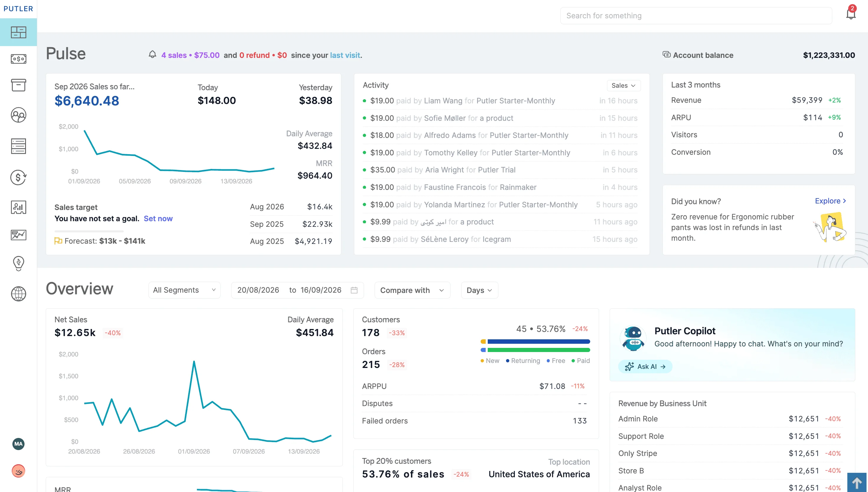This screenshot has height=492, width=868.
Task: Click the scroll-to-top arrow button
Action: point(856,482)
